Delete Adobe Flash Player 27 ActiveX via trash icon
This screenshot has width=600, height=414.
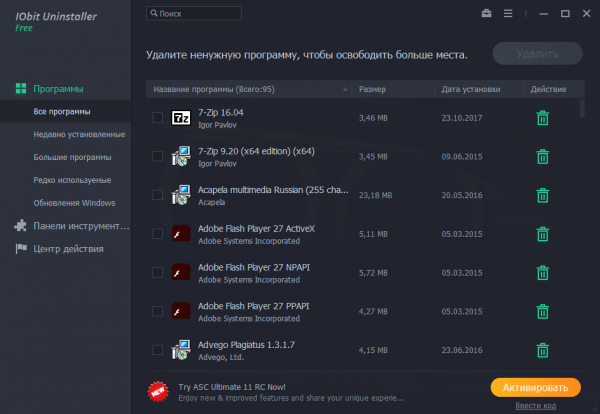click(543, 234)
